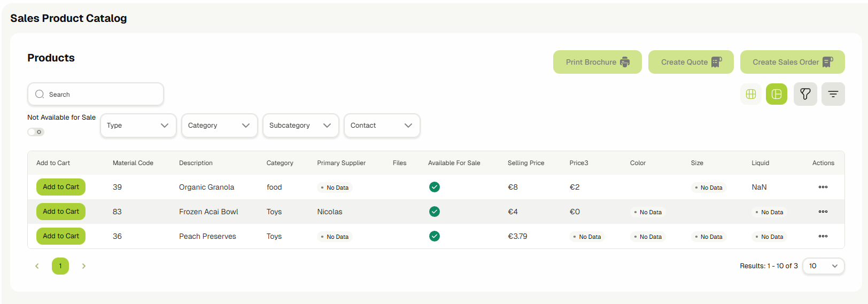Open actions menu for Peach Preserves
The height and width of the screenshot is (304, 868).
click(x=823, y=236)
